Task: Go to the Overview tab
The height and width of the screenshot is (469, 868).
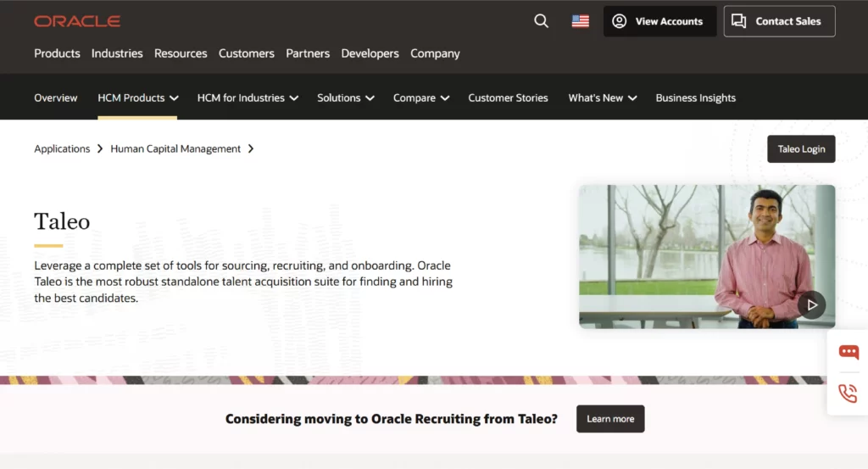Action: click(56, 98)
